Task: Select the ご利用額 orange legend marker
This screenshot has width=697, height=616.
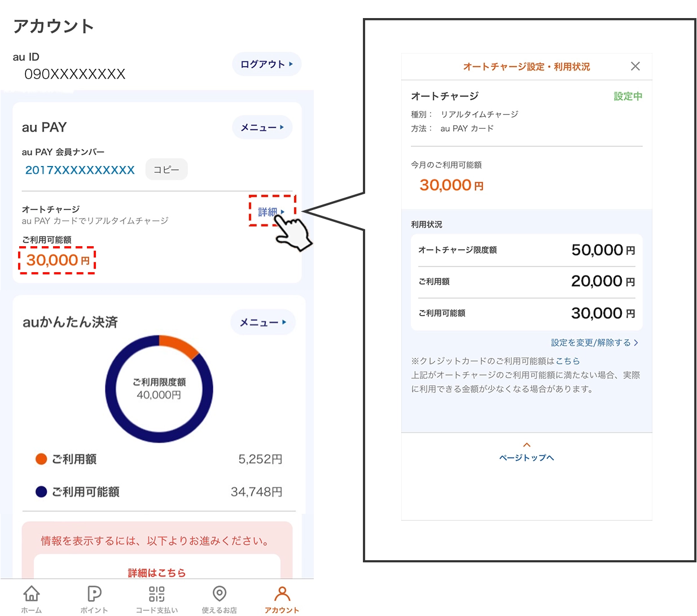Action: [x=41, y=459]
